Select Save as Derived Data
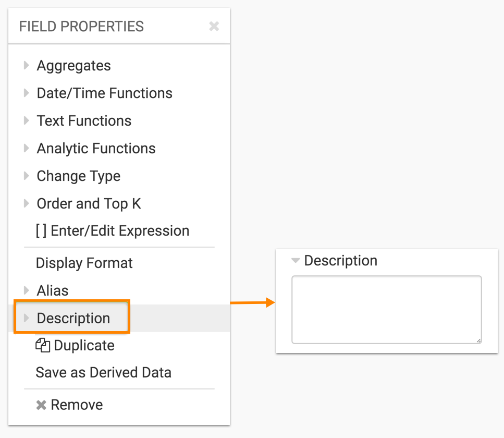This screenshot has width=504, height=438. coord(103,373)
